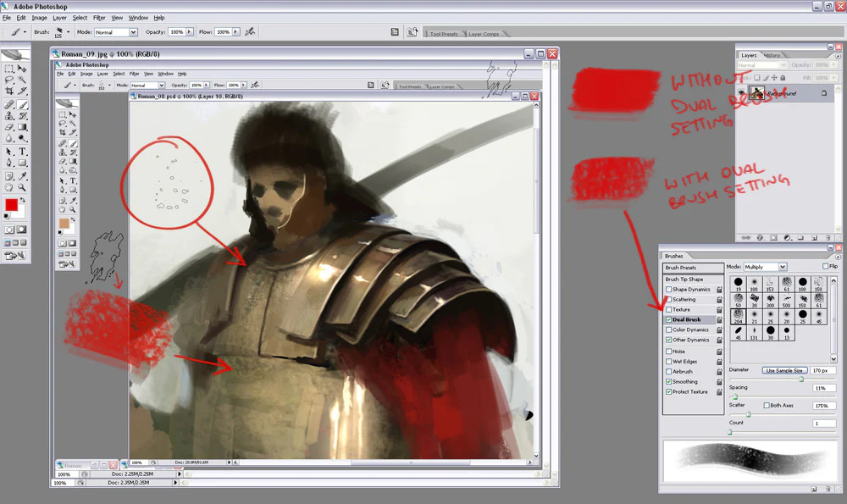Select the Crop tool in outer toolbox
847x504 pixels.
pyautogui.click(x=9, y=91)
